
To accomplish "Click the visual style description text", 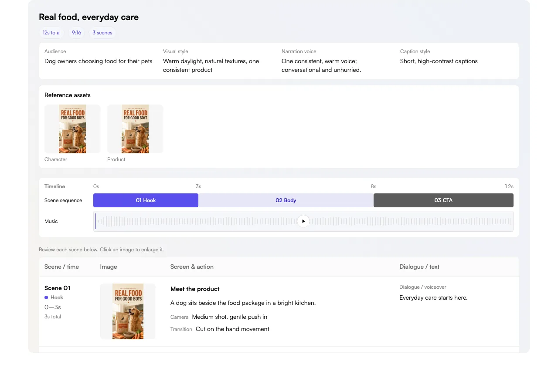I will point(211,65).
